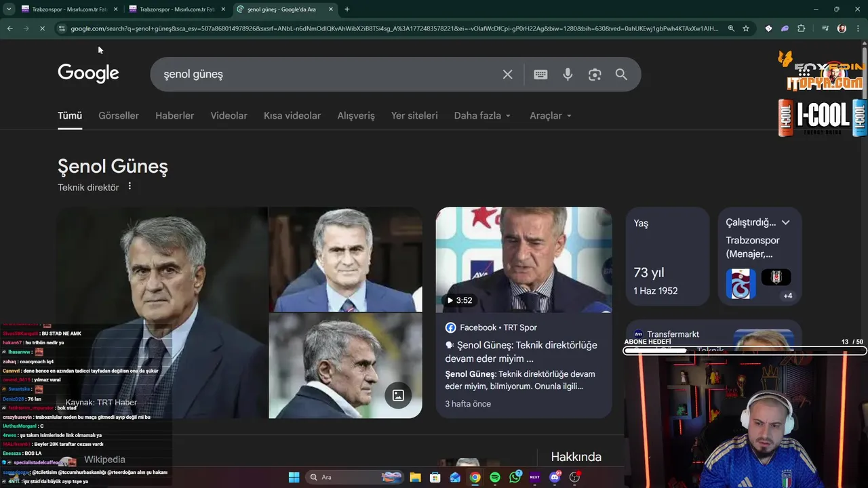View site information icon in address bar
868x488 pixels.
coord(62,28)
